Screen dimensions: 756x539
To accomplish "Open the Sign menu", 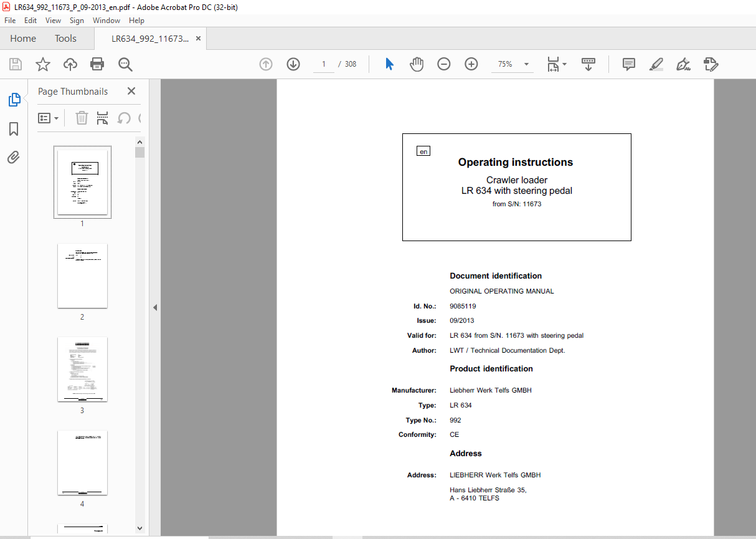I will click(x=77, y=21).
